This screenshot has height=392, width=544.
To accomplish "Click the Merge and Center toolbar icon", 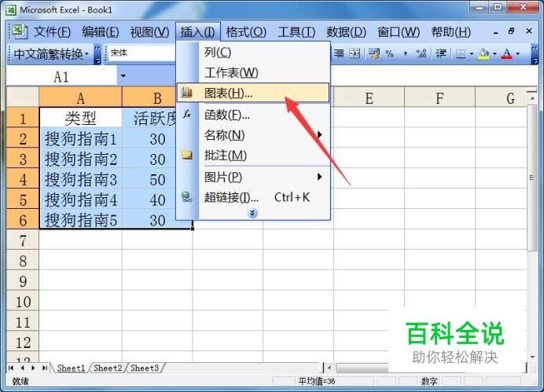I will pyautogui.click(x=355, y=53).
